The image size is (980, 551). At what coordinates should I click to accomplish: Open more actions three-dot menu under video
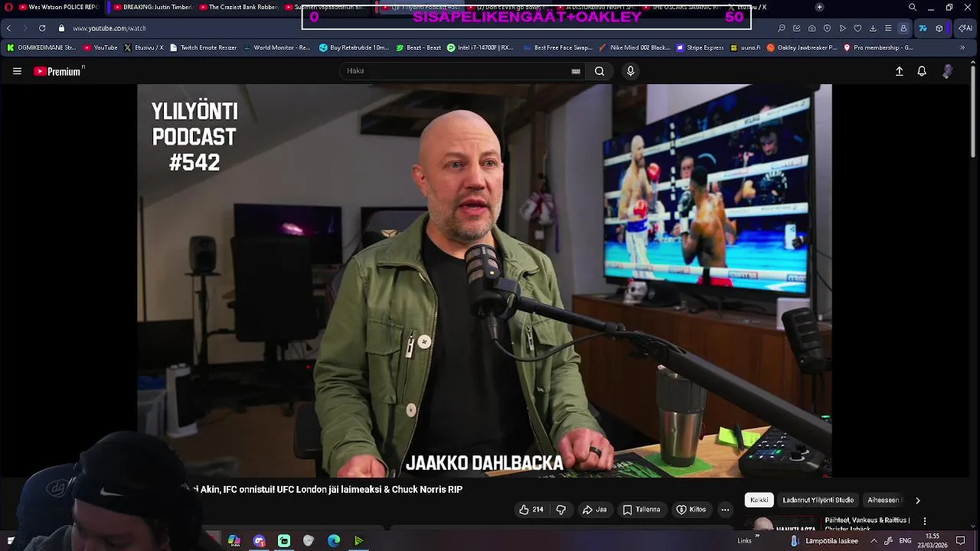coord(725,510)
